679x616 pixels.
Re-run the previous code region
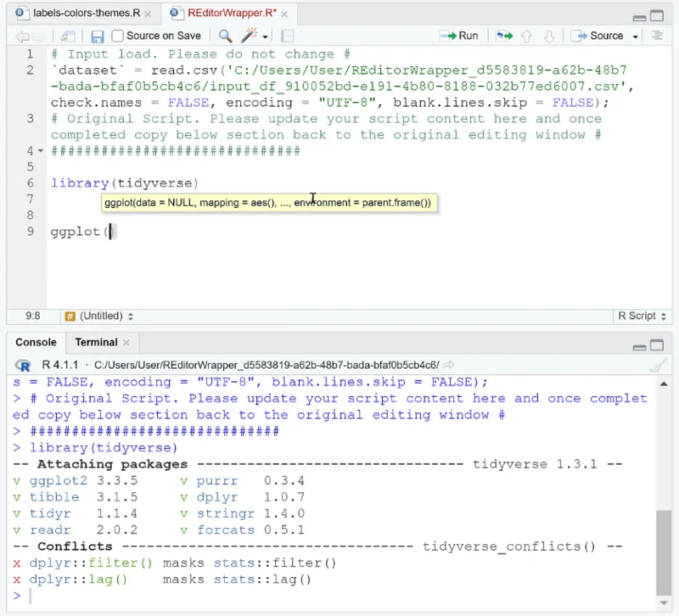pyautogui.click(x=504, y=36)
